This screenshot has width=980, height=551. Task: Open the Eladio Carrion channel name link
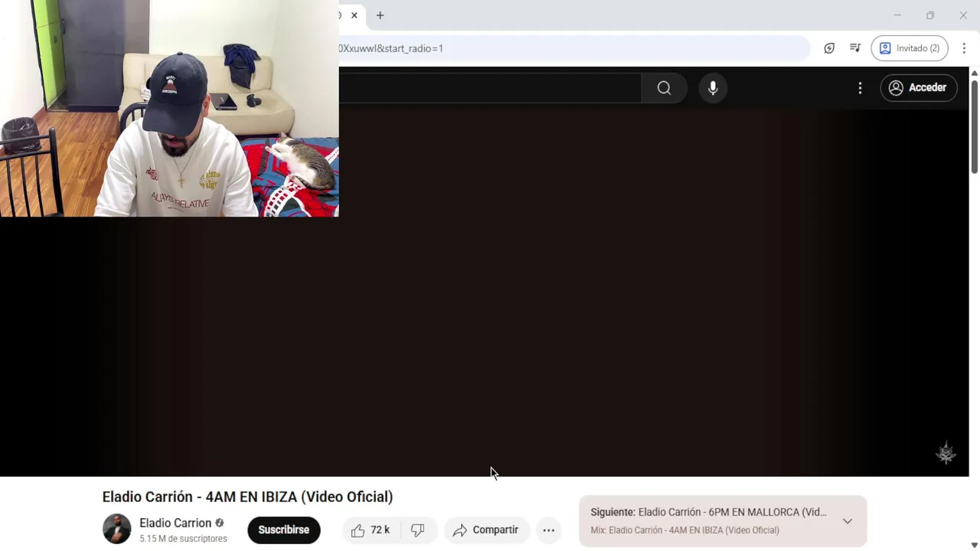coord(175,523)
